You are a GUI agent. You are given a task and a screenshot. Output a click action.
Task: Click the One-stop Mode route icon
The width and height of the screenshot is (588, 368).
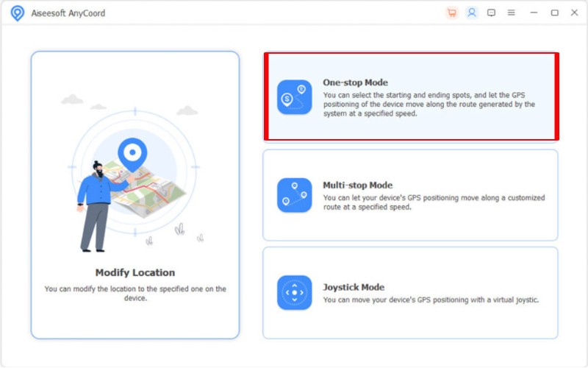pos(294,97)
